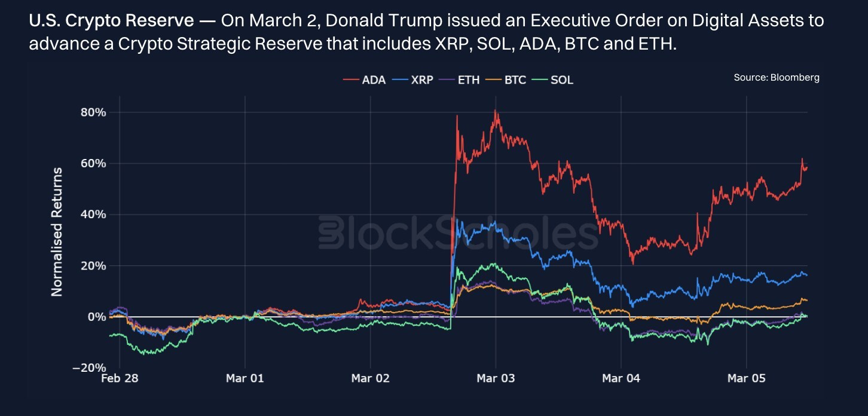The width and height of the screenshot is (868, 416).
Task: Click the Mar 01 date tick label
Action: [x=244, y=378]
